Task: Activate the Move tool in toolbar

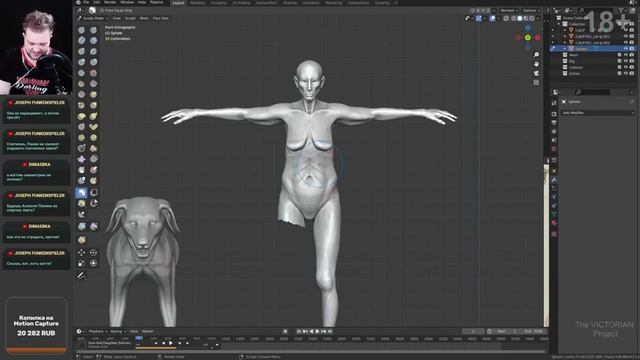Action: point(81,253)
